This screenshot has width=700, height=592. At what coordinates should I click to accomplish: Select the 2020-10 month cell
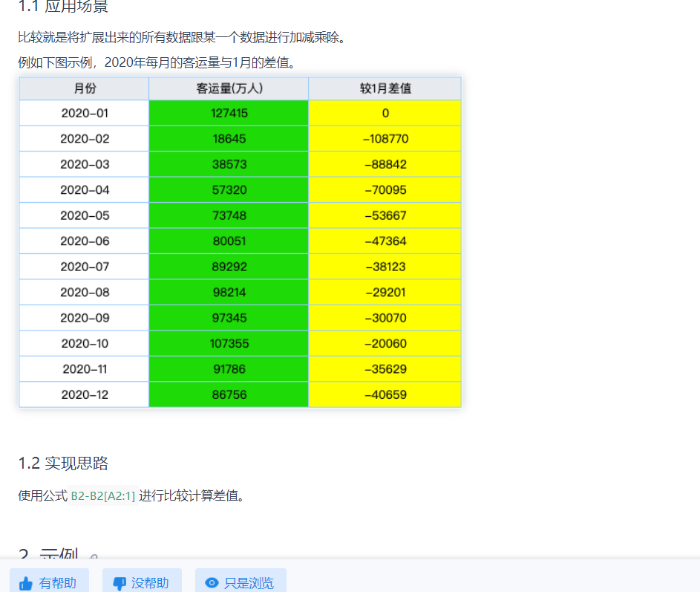(85, 343)
